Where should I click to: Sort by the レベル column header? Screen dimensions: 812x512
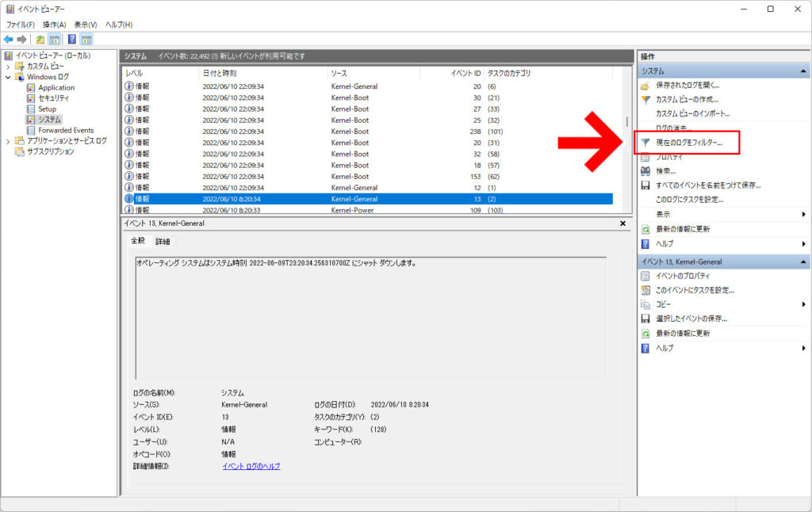[160, 74]
